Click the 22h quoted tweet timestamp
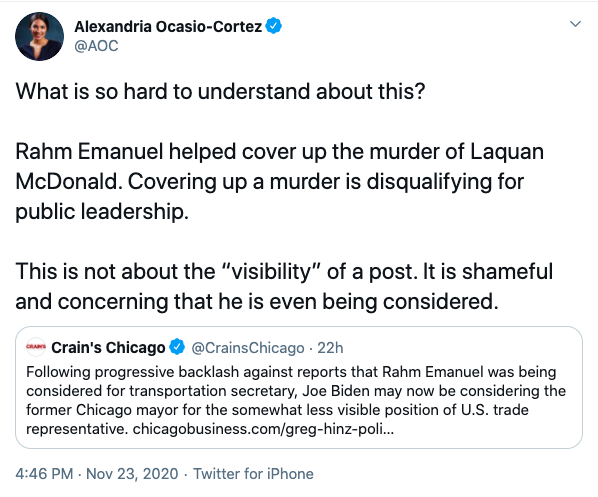598x497 pixels. pos(330,348)
